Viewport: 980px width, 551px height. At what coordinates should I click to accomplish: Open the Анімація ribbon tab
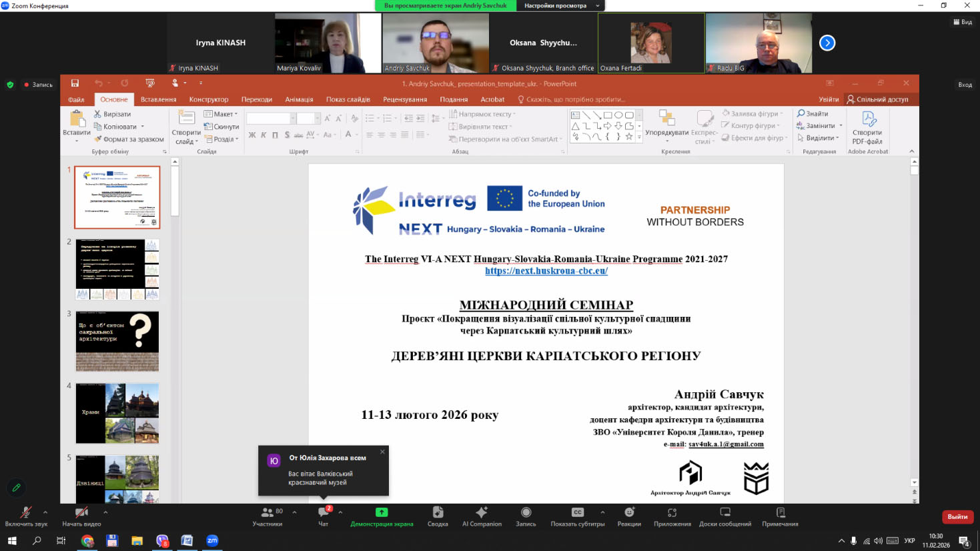point(299,99)
